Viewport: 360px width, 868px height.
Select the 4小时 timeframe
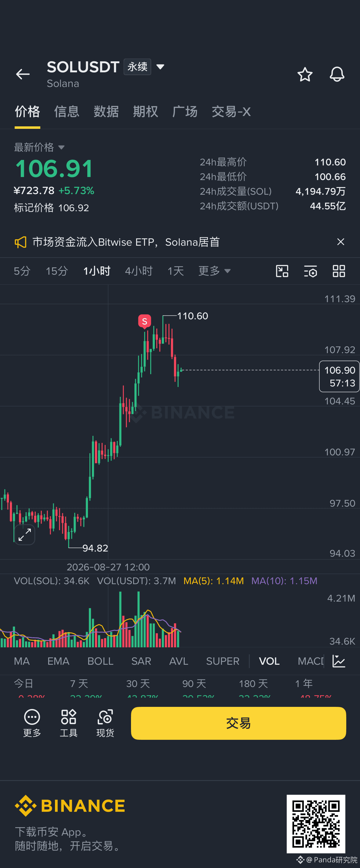(139, 271)
